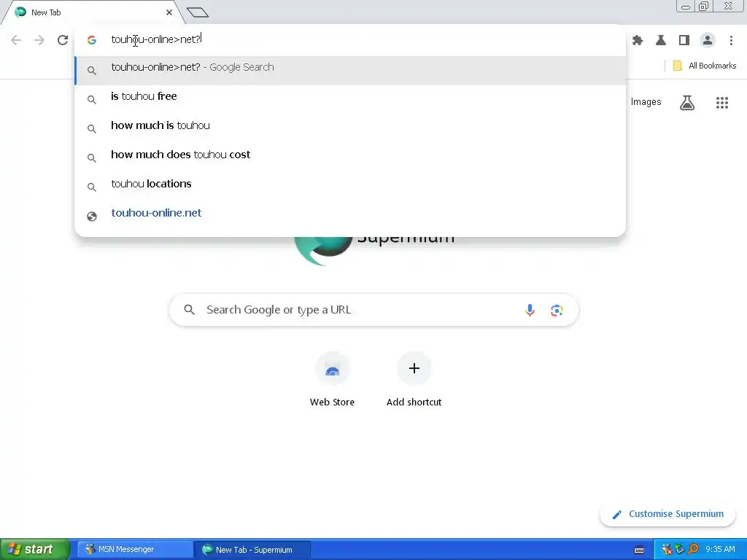Search by image with the Lens icon

[x=557, y=311]
